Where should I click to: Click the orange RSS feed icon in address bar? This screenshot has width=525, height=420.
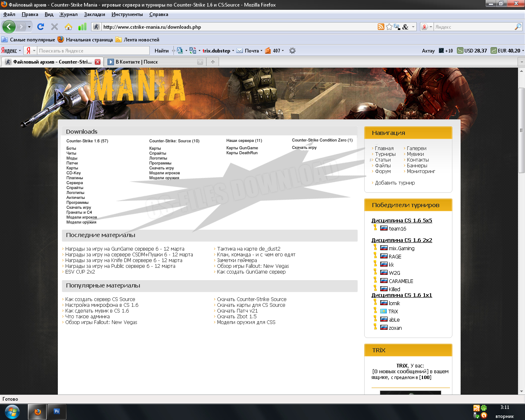[381, 27]
